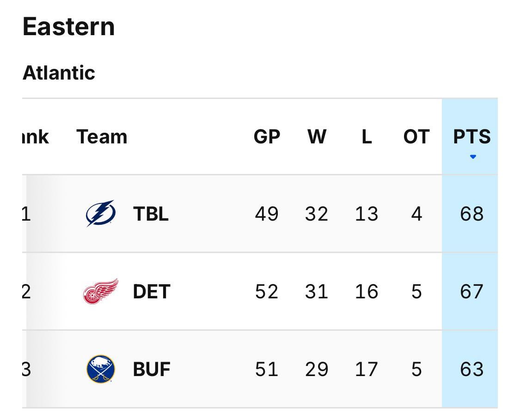Image resolution: width=520 pixels, height=420 pixels.
Task: Sort standings by the GP column header
Action: point(267,136)
